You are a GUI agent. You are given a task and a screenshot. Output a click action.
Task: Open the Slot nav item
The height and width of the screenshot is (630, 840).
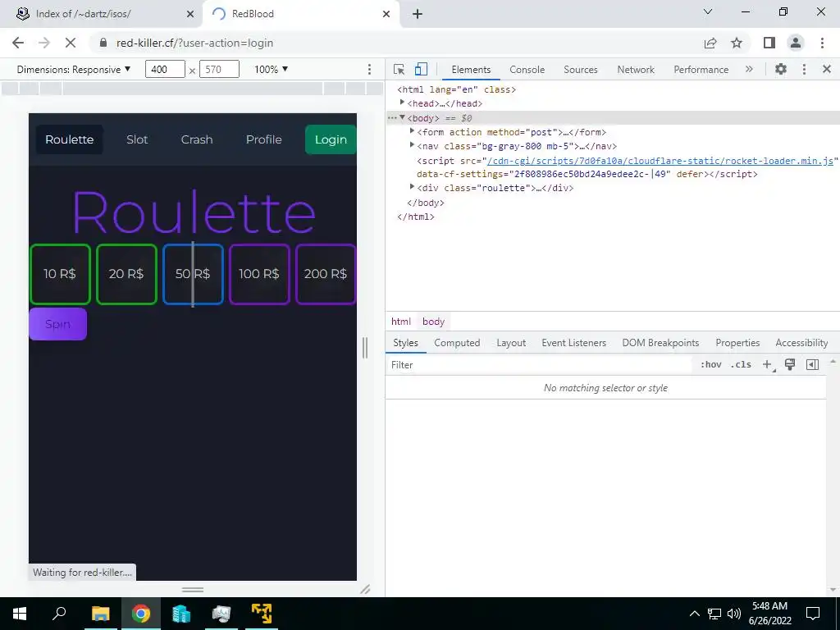click(137, 139)
